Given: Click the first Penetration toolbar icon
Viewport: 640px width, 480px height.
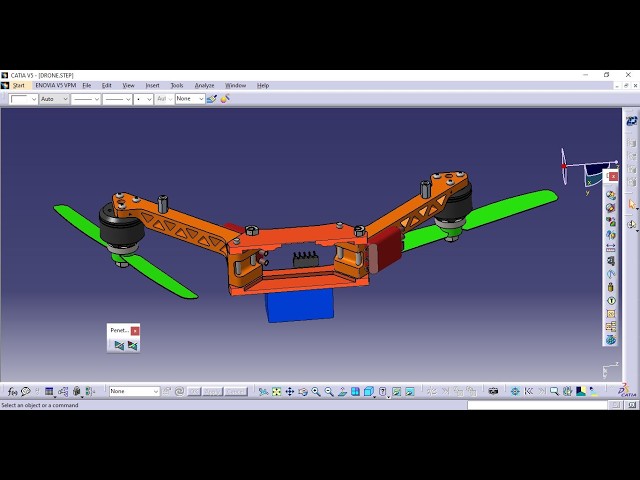Looking at the screenshot, I should coord(119,346).
